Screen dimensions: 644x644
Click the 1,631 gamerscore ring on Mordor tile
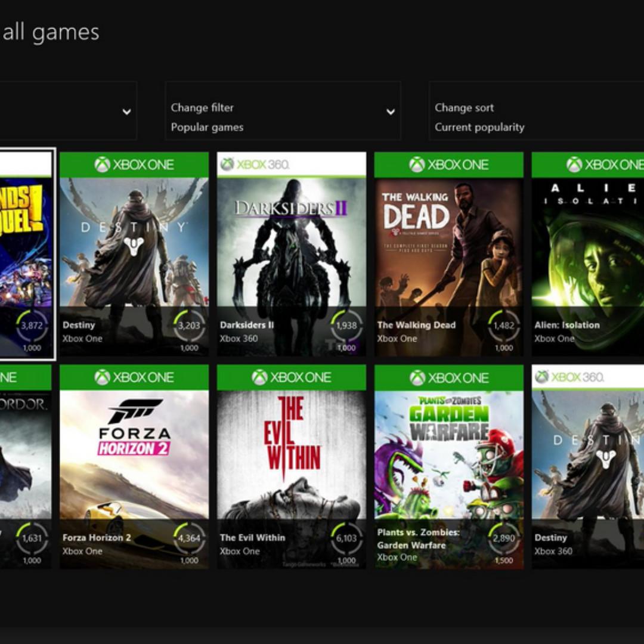[32, 538]
